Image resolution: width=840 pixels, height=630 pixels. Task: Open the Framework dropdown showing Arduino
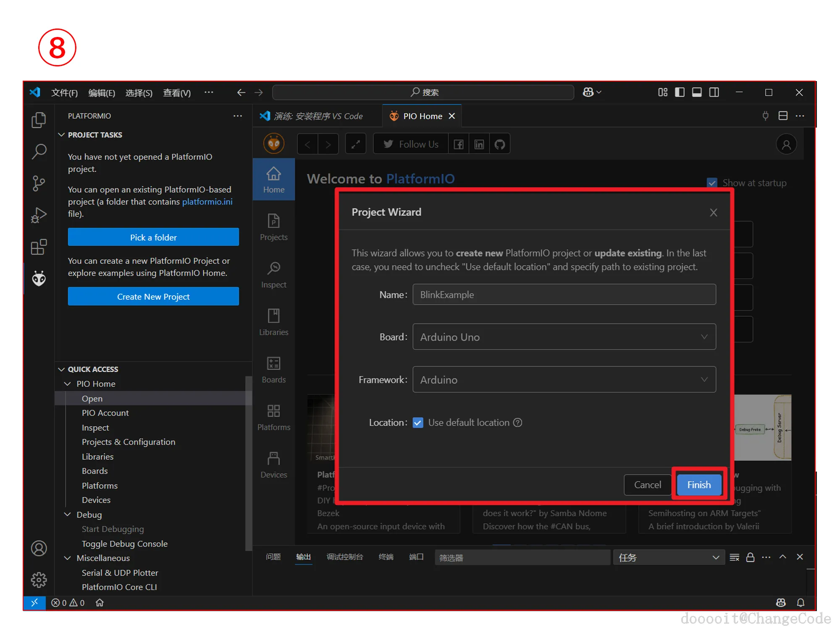564,380
